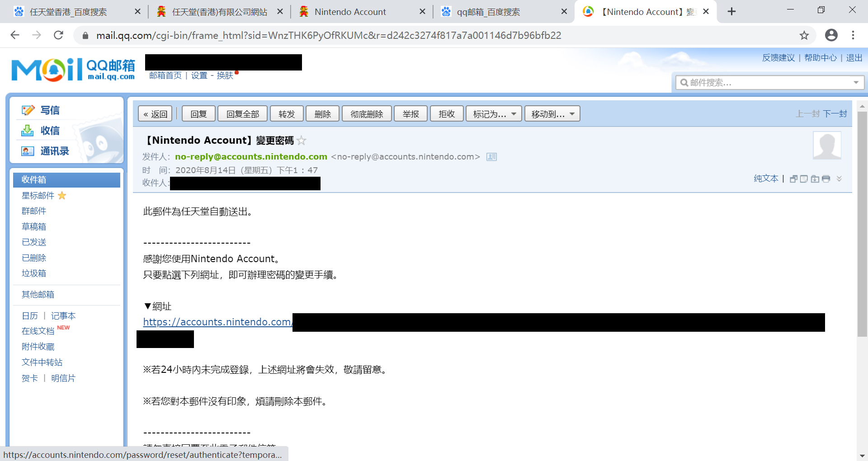The image size is (868, 461).
Task: Open move to 移动到 dropdown
Action: 552,114
